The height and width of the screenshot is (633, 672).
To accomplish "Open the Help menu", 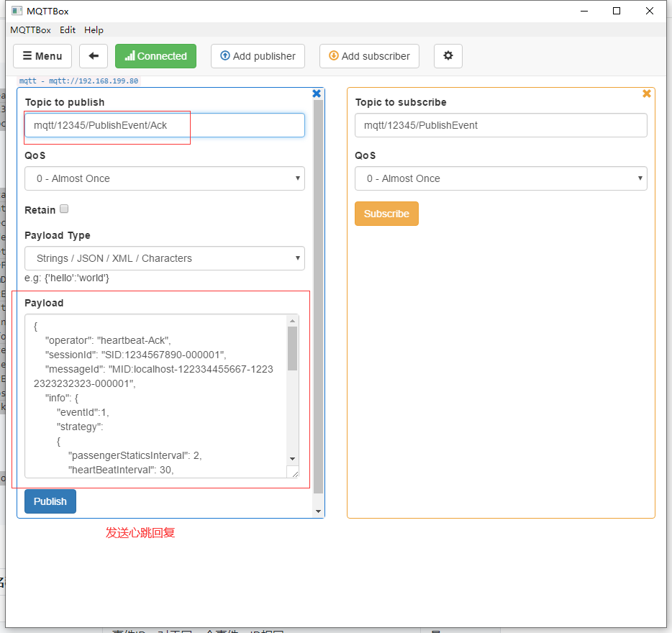I will coord(94,30).
